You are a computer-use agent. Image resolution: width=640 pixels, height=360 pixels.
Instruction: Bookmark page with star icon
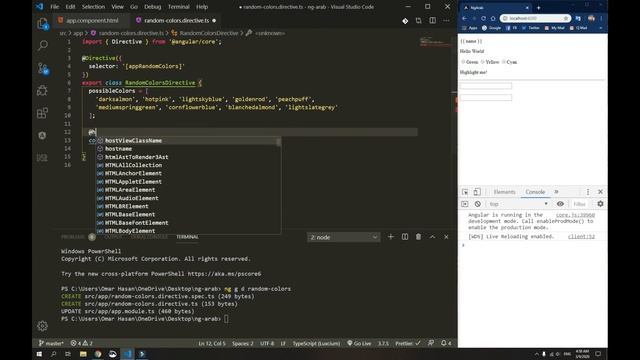pyautogui.click(x=566, y=18)
